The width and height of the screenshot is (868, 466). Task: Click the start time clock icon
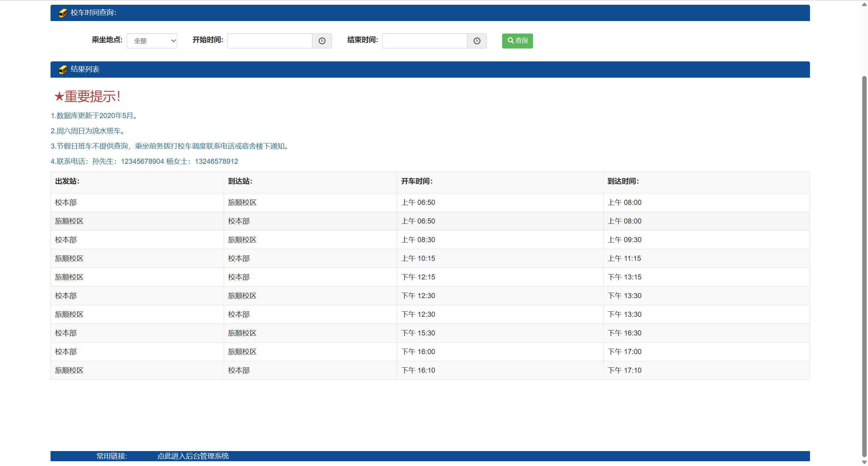pos(322,41)
